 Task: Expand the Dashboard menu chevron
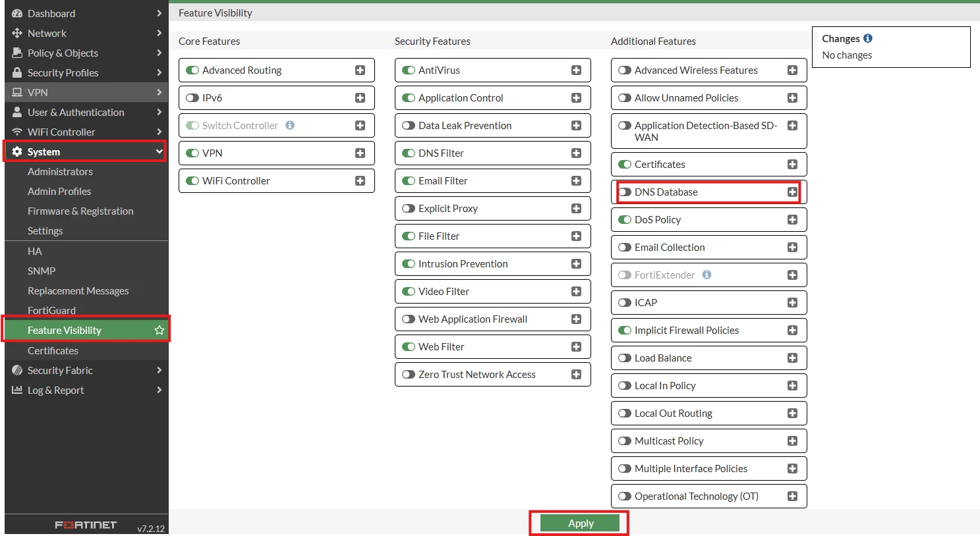coord(159,13)
